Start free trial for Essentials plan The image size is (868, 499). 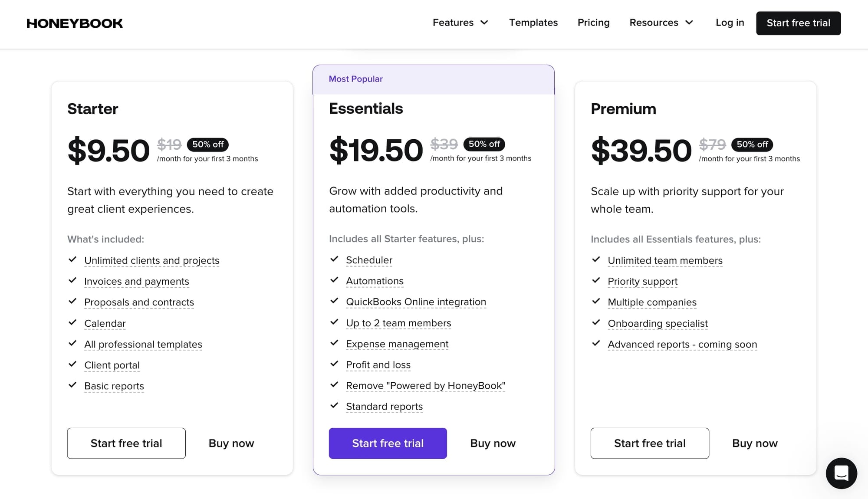(x=388, y=443)
